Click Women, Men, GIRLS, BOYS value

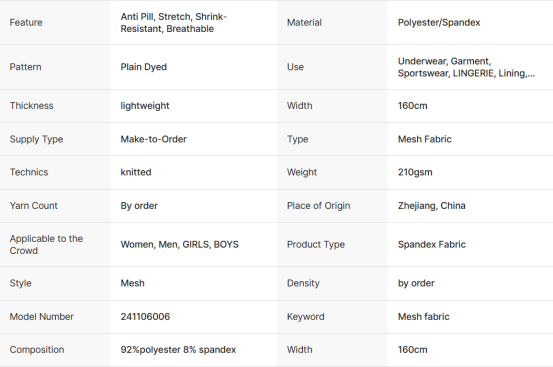point(180,244)
